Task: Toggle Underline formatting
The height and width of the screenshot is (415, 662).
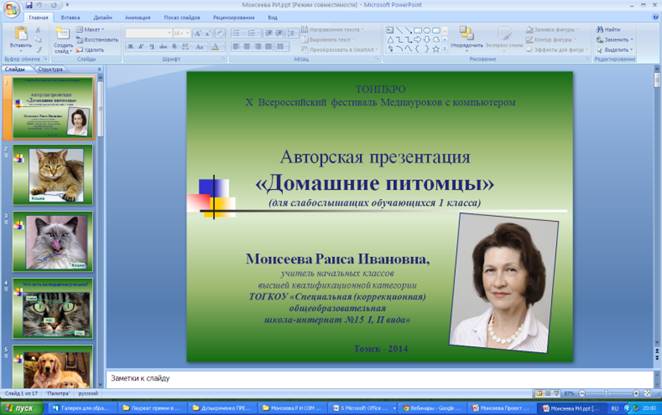Action: point(152,46)
